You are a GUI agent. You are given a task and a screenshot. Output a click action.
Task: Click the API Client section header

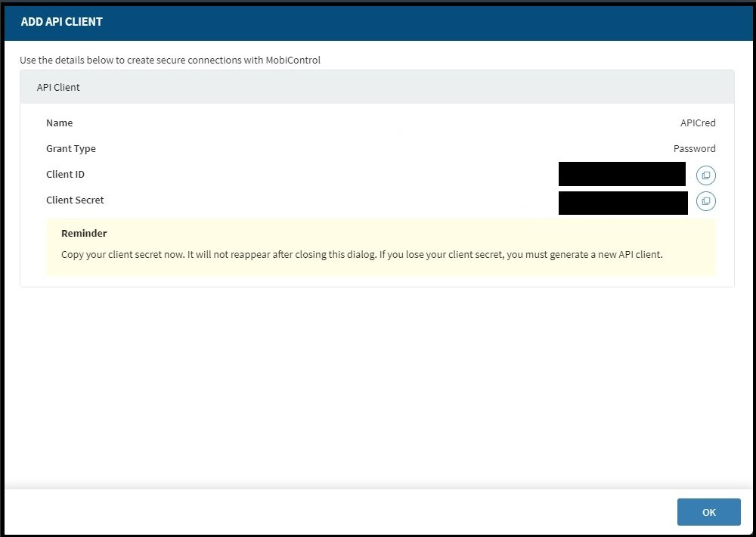click(x=58, y=87)
